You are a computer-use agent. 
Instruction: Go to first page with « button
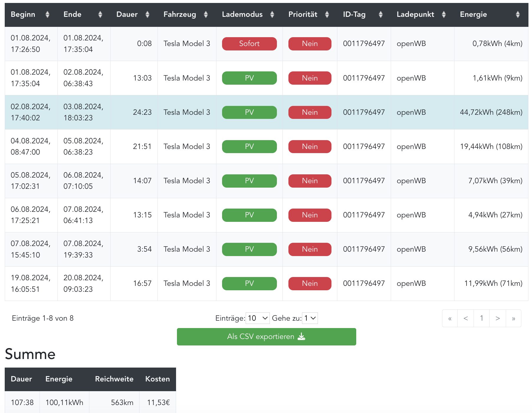coord(450,318)
